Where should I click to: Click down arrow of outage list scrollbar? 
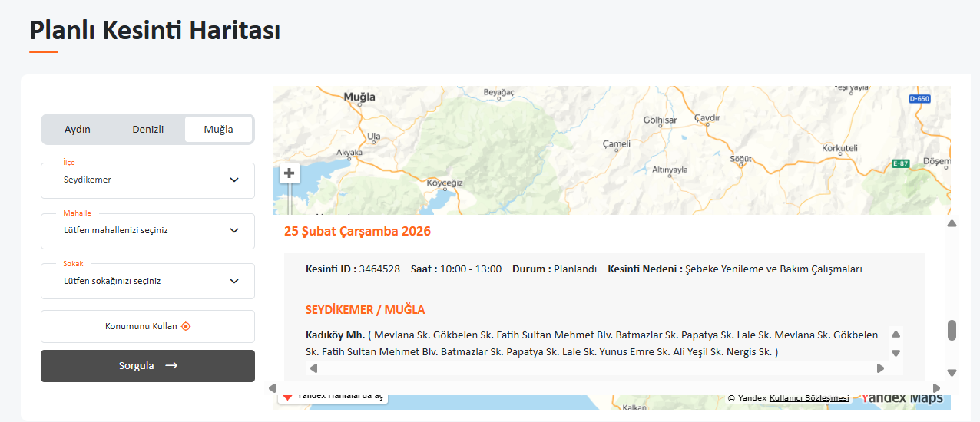[x=952, y=373]
